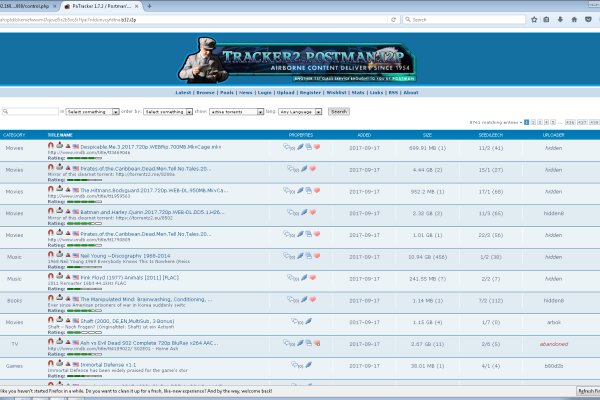Image resolution: width=600 pixels, height=400 pixels.
Task: Click the tracker search text field
Action: (30, 111)
